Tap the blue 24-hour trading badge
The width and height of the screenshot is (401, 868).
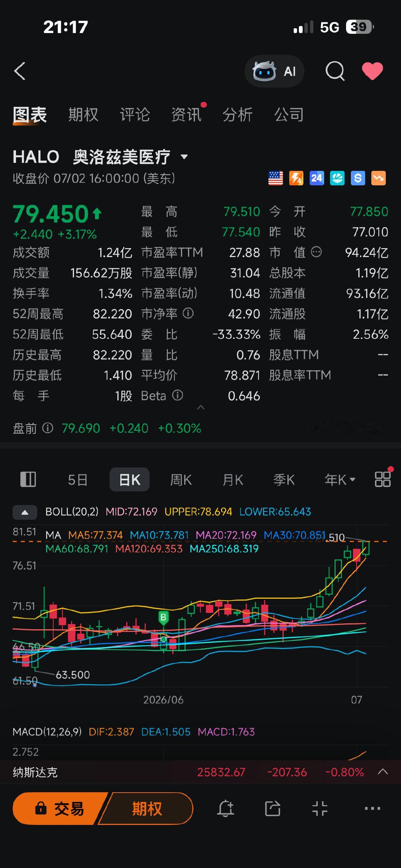[x=317, y=178]
